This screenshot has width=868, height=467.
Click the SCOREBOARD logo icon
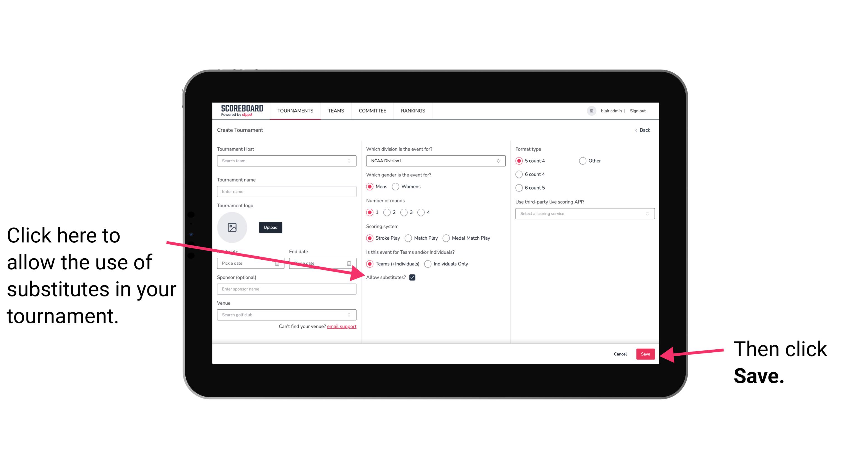click(x=241, y=110)
